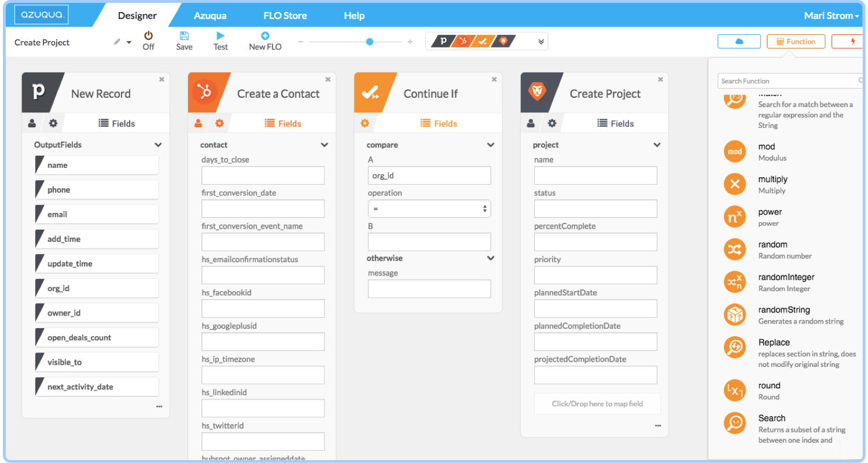This screenshot has width=868, height=463.
Task: Switch to Create Project Fields tab
Action: [615, 123]
